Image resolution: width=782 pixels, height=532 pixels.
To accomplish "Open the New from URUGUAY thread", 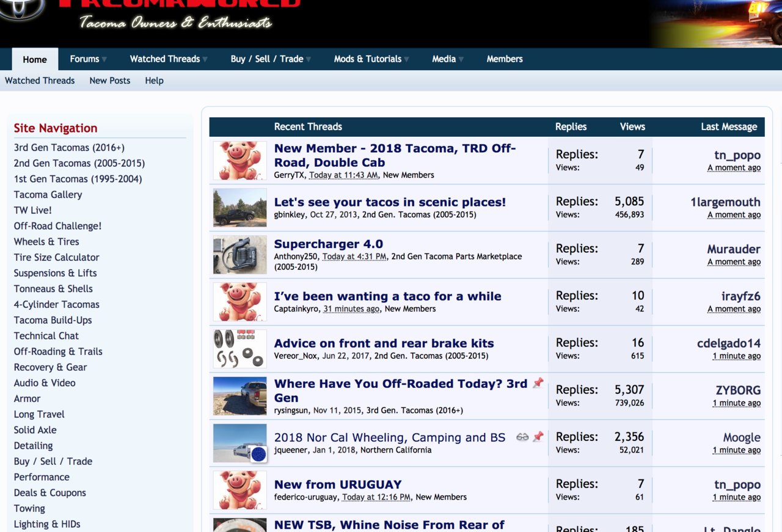I will click(338, 484).
